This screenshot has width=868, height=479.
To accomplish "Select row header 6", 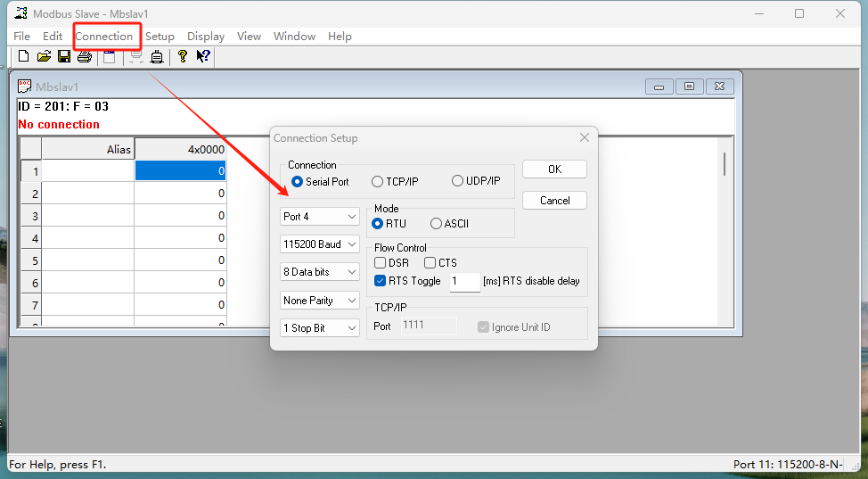I will [x=31, y=283].
